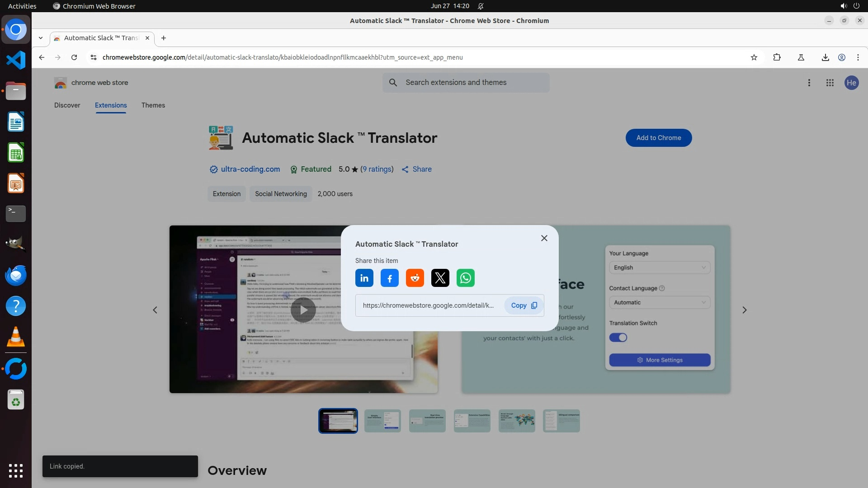Viewport: 868px width, 488px height.
Task: Open the Extensions puzzle icon
Action: (777, 57)
